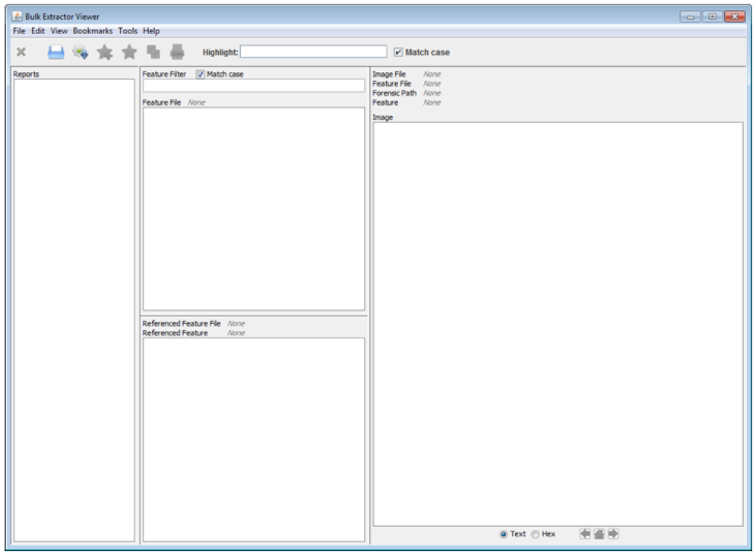
Task: Click the left arrow below the Image pane
Action: click(585, 534)
